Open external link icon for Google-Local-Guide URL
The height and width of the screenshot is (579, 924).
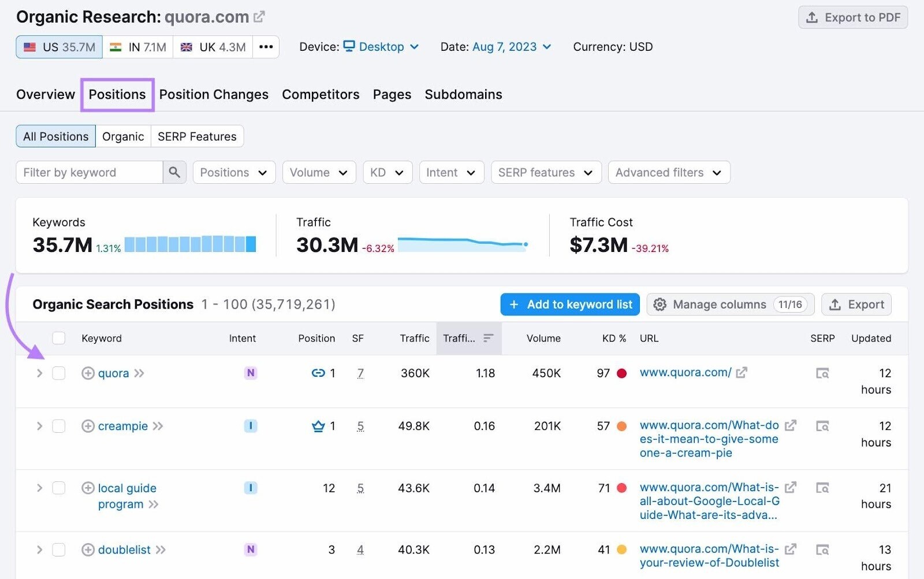(x=791, y=487)
